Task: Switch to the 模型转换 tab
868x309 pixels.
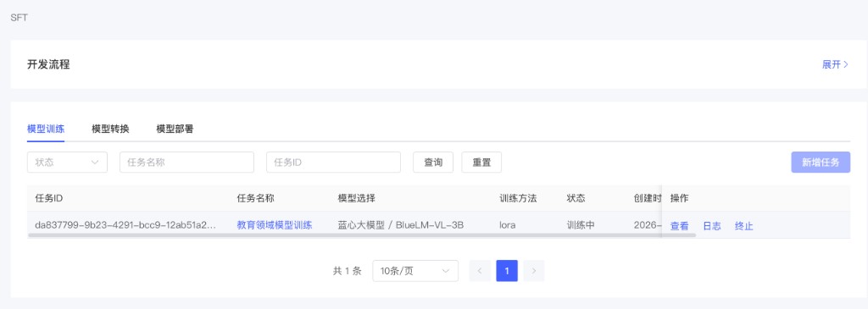Action: pyautogui.click(x=111, y=130)
